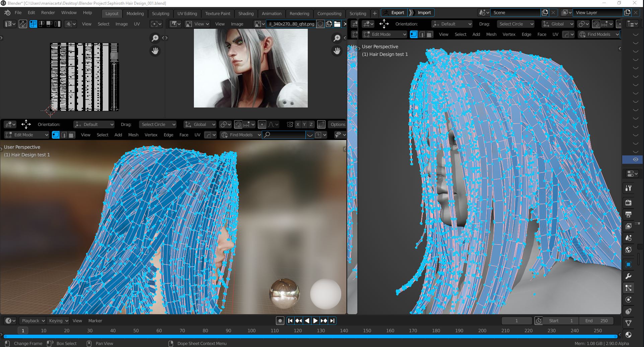Select edge mode in lower viewport
Viewport: 644px width, 347px height.
[x=64, y=135]
